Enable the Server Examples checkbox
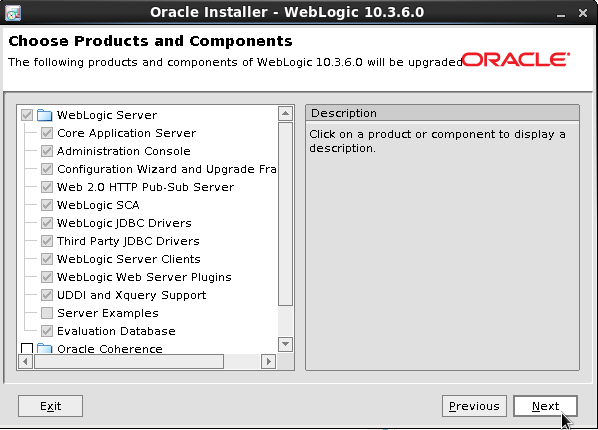This screenshot has width=598, height=430. click(47, 313)
